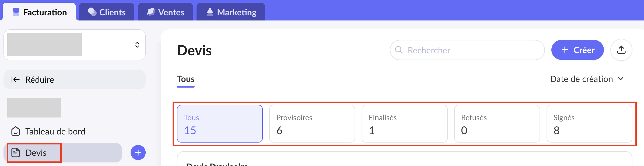Click the export upload icon button
This screenshot has height=166, width=644.
621,50
